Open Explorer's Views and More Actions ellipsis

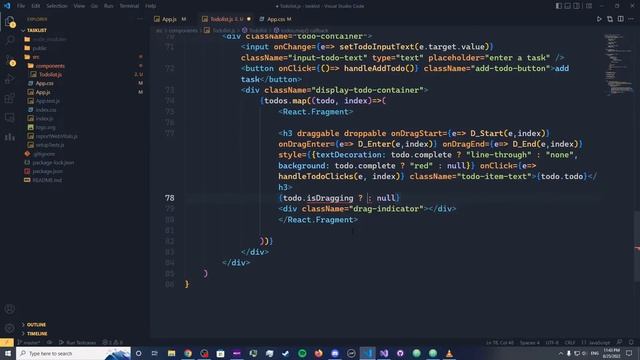click(x=140, y=19)
